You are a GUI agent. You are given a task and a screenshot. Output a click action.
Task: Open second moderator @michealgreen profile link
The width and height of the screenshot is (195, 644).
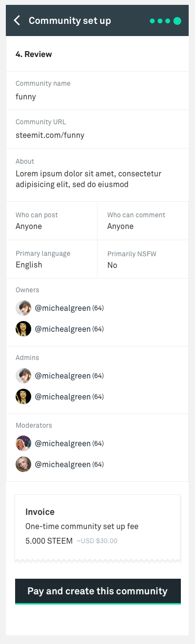click(63, 465)
